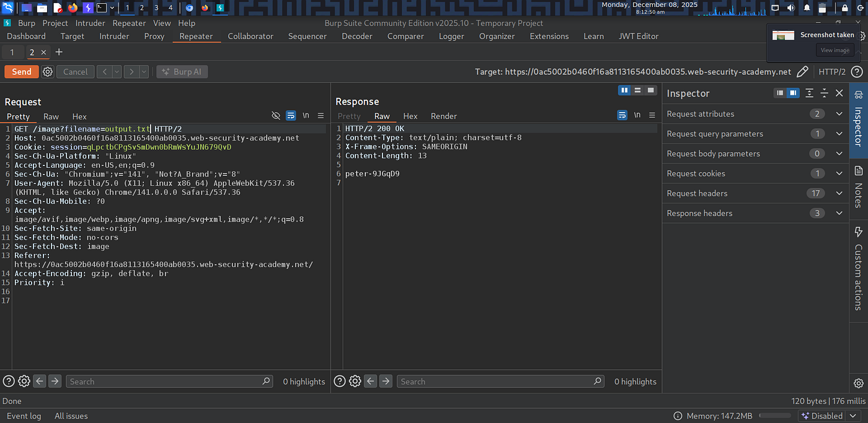Open request editor hamburger menu

321,116
